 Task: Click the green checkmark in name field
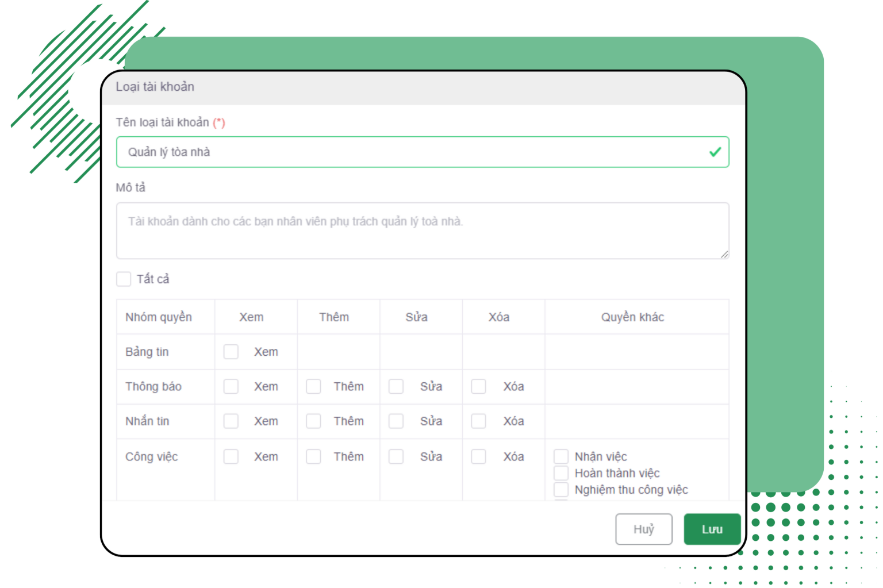[715, 152]
